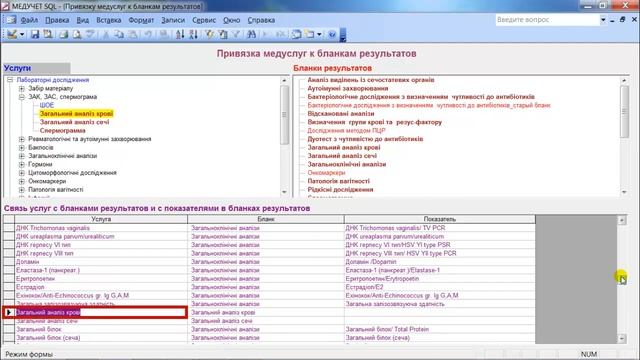640x360 pixels.
Task: Select Аутоімунні захворювання result blank
Action: point(348,89)
